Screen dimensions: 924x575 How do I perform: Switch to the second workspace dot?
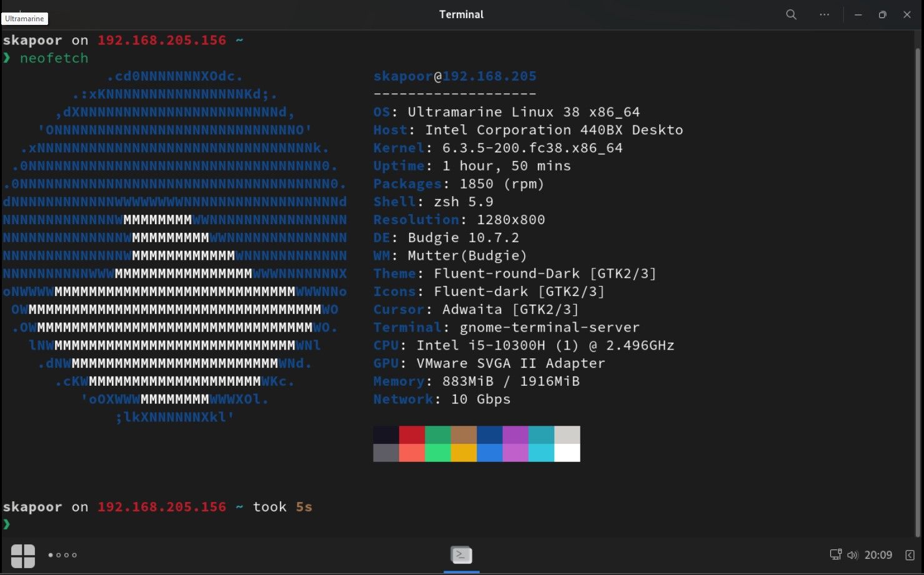[59, 555]
